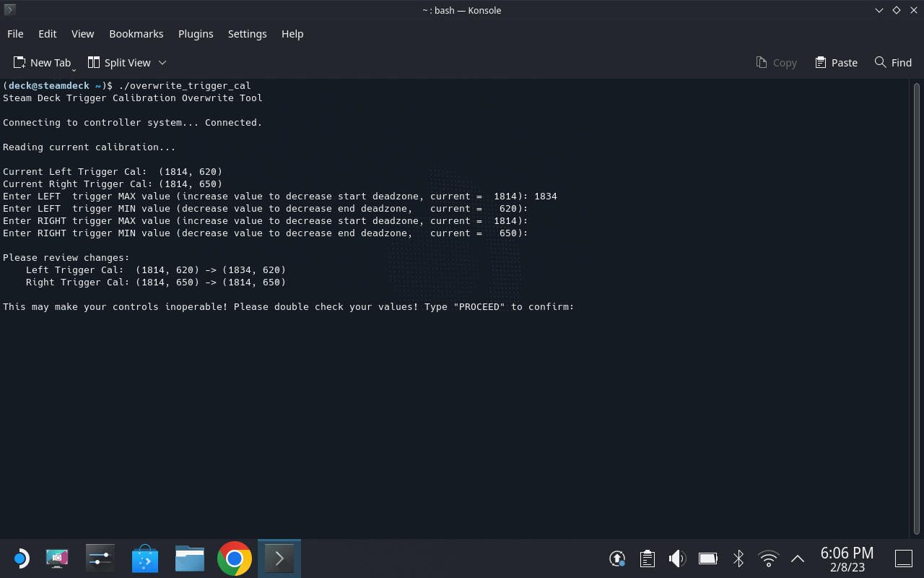The image size is (924, 578).
Task: Click the 'Enter LEFT trigger MIN value' line
Action: [266, 209]
